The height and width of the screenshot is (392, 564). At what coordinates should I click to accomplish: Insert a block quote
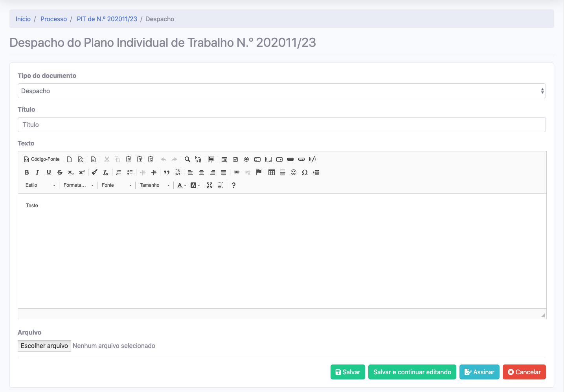pos(167,172)
